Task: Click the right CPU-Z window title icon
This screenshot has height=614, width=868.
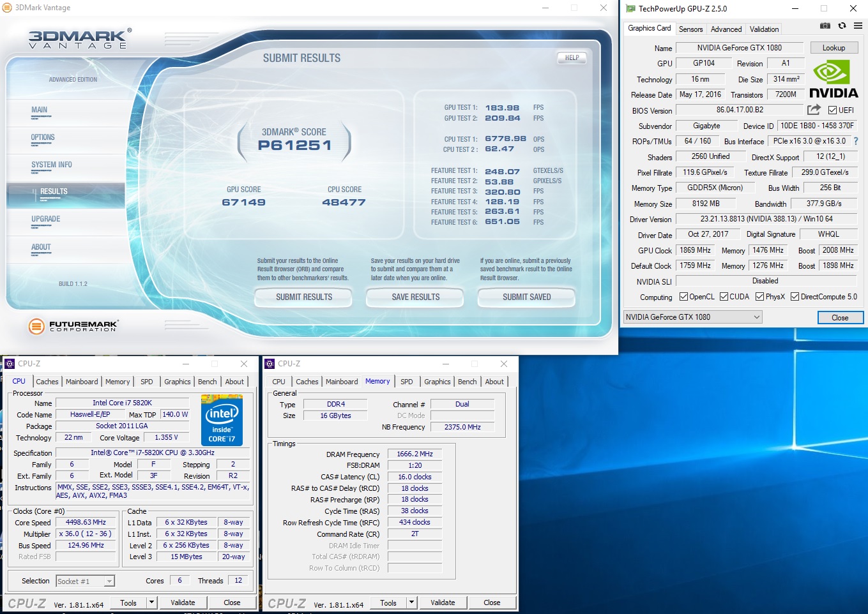Action: 270,364
